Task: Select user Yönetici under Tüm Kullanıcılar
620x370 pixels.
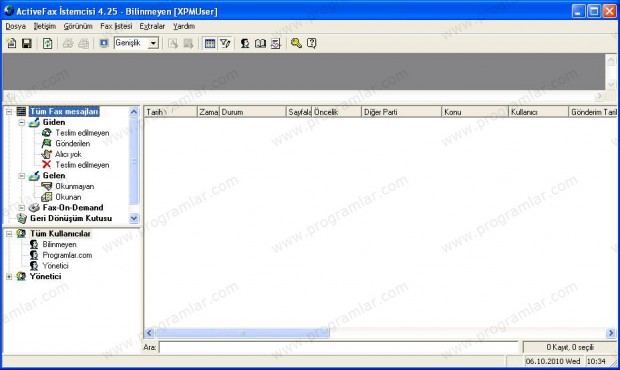Action: (55, 266)
